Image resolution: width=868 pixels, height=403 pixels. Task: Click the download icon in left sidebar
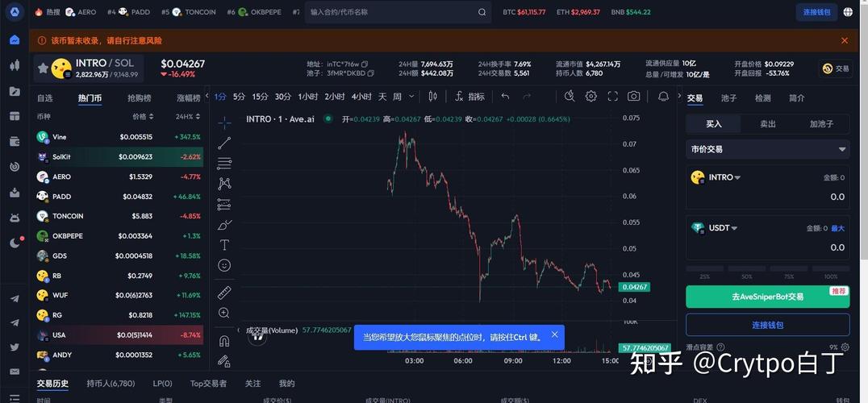point(15,193)
